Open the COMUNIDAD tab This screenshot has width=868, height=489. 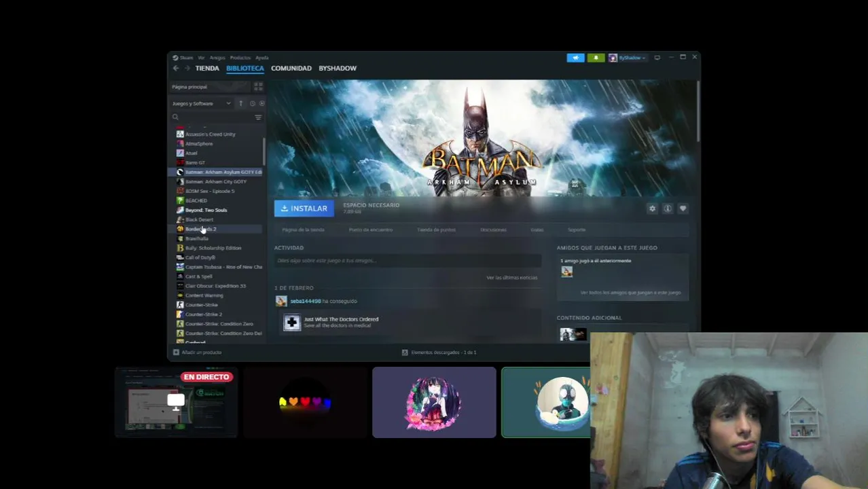point(291,68)
